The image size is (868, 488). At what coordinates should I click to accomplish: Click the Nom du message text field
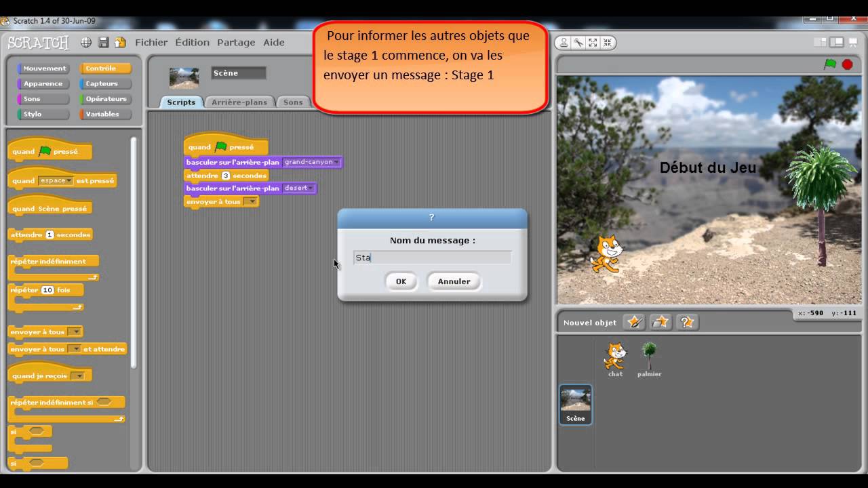433,258
